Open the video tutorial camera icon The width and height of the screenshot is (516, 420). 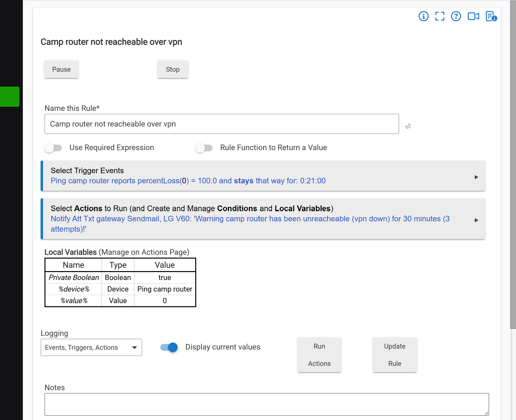(x=473, y=16)
